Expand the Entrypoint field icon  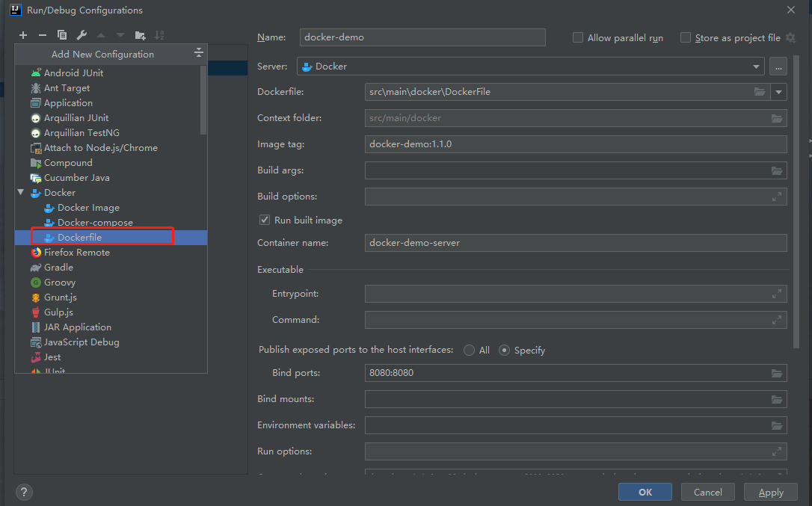pos(777,294)
